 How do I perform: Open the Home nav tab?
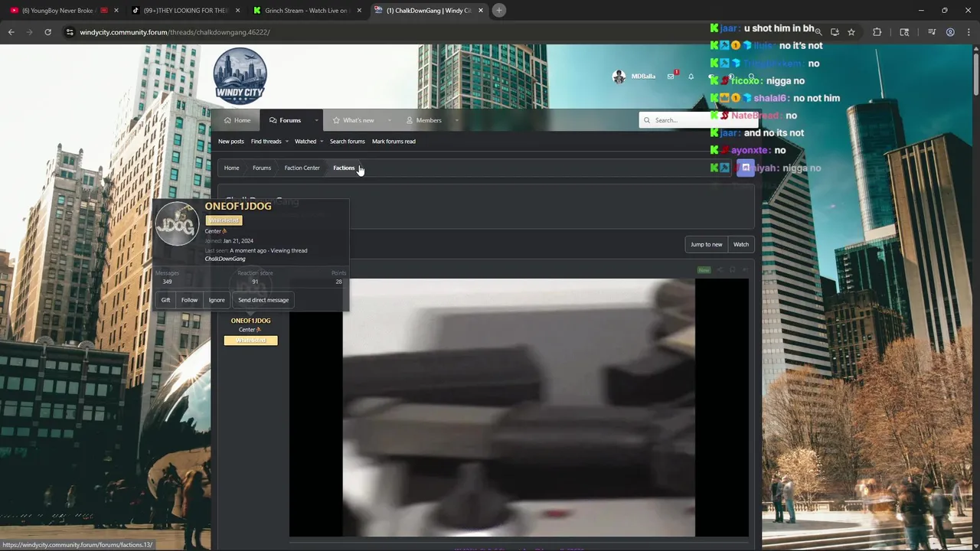(x=237, y=120)
